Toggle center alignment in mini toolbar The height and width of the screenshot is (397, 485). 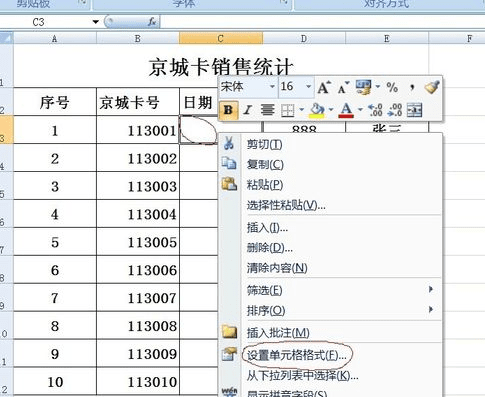[x=267, y=110]
